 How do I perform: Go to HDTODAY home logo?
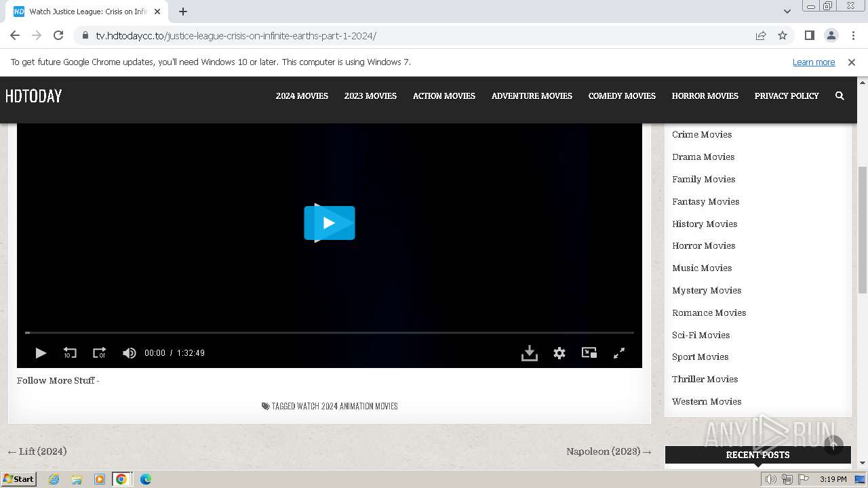click(x=33, y=96)
